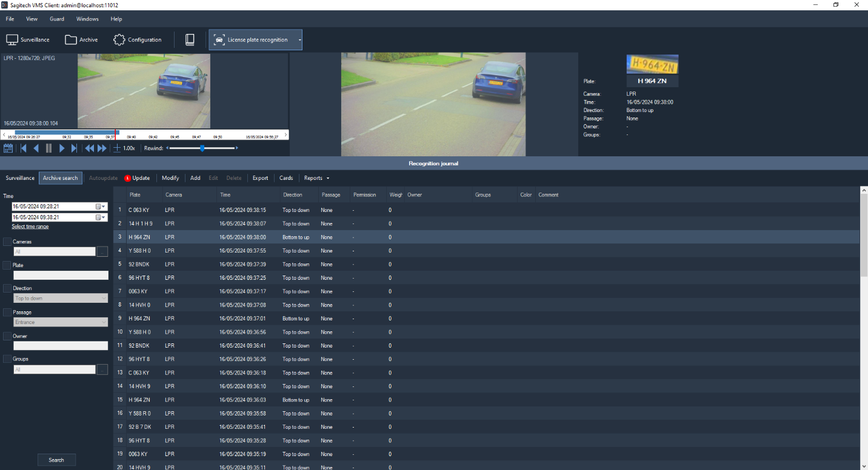Open the Guard menu

pyautogui.click(x=57, y=19)
